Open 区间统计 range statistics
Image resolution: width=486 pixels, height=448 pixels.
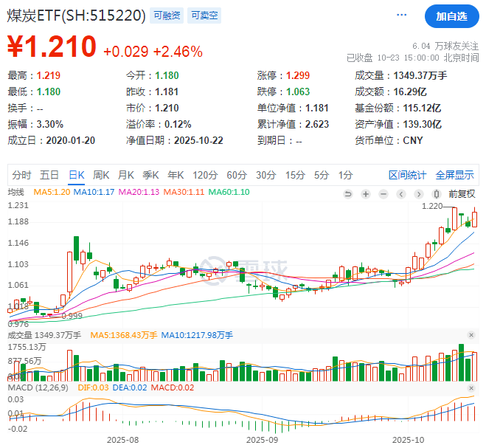click(407, 175)
